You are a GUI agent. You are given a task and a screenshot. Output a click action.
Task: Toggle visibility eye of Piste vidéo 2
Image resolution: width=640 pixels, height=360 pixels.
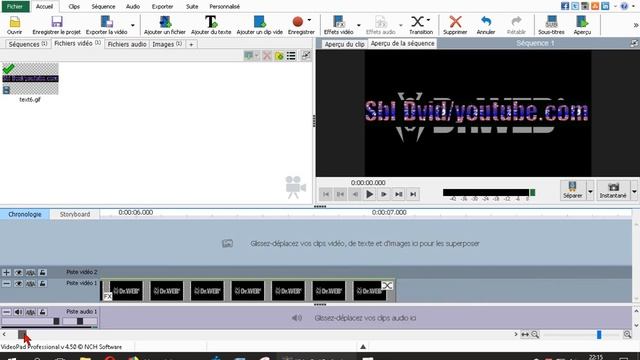(x=18, y=272)
